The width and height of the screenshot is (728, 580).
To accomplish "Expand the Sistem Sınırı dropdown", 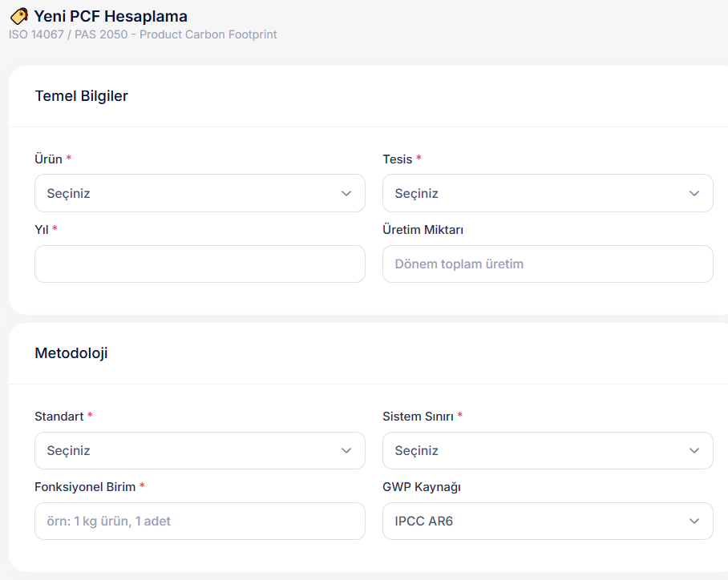I will [x=548, y=451].
